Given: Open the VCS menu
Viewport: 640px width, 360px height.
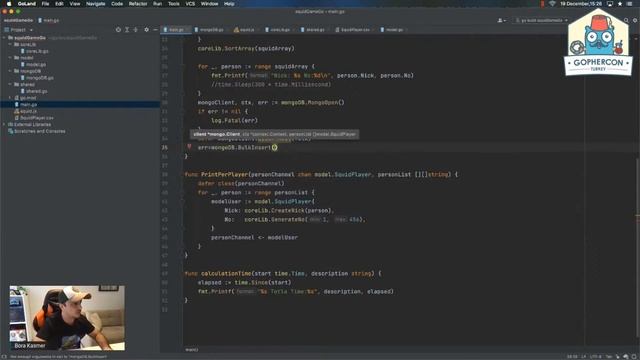Looking at the screenshot, I should pyautogui.click(x=190, y=4).
